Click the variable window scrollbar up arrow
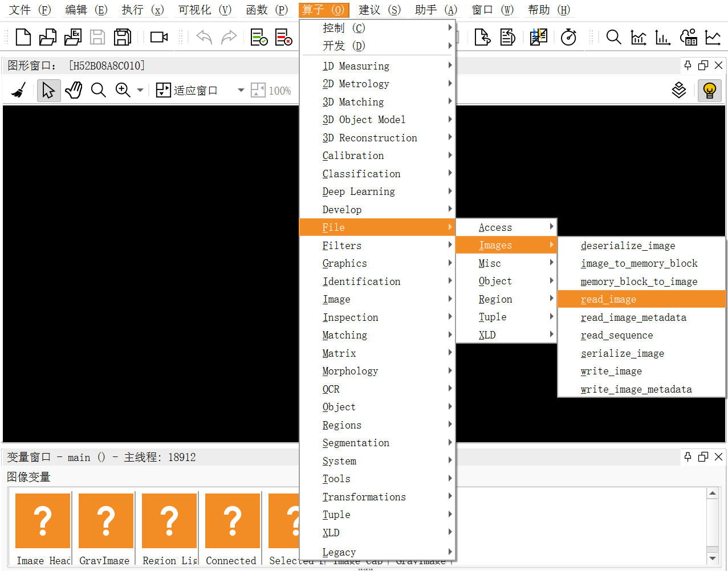 pos(713,493)
